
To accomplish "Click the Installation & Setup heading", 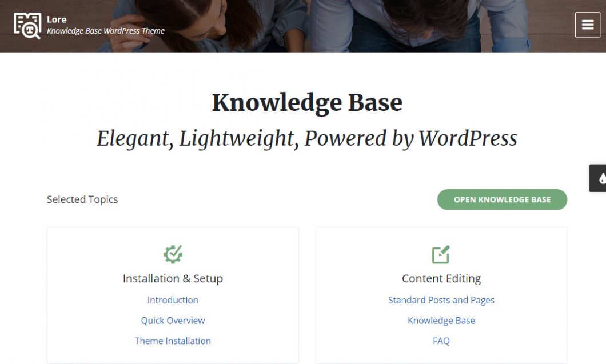I will (173, 279).
